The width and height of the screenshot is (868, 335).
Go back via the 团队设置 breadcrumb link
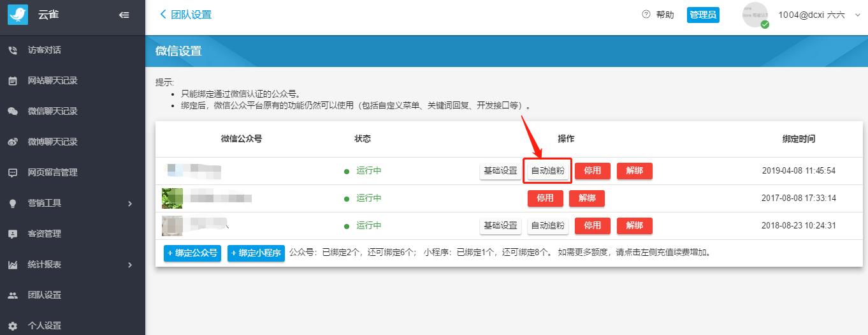pyautogui.click(x=185, y=15)
